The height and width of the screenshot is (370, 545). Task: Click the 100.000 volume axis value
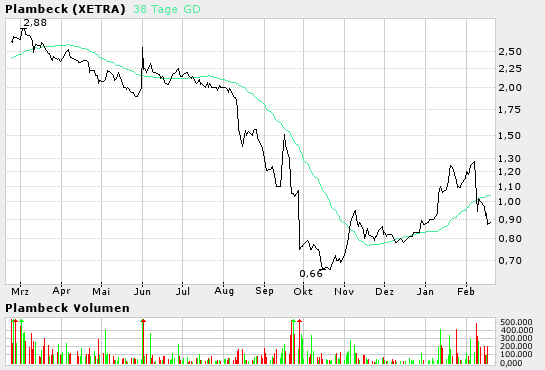click(x=516, y=354)
